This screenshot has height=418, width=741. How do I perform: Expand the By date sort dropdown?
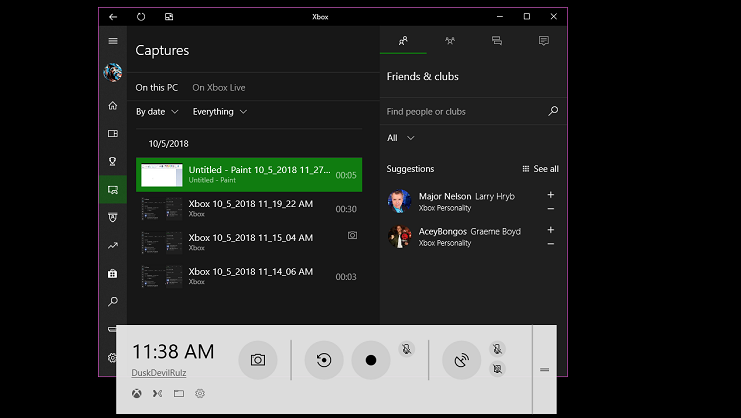[157, 112]
